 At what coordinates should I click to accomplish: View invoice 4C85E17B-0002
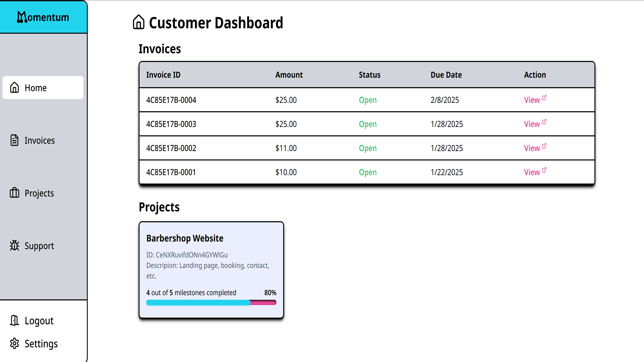[532, 148]
